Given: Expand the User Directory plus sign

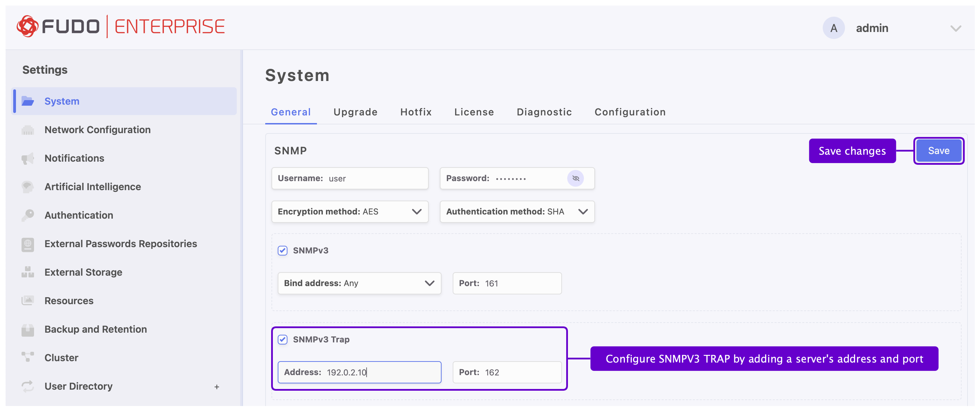Looking at the screenshot, I should 217,387.
